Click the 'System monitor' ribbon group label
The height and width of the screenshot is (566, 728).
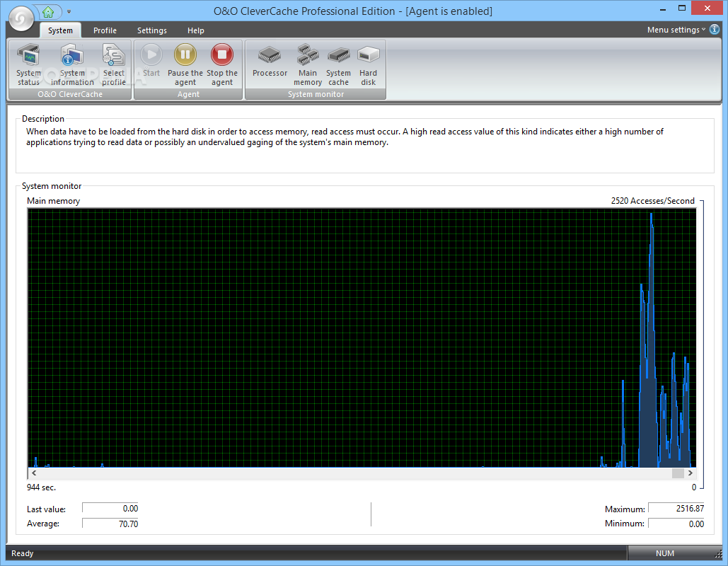tap(316, 94)
